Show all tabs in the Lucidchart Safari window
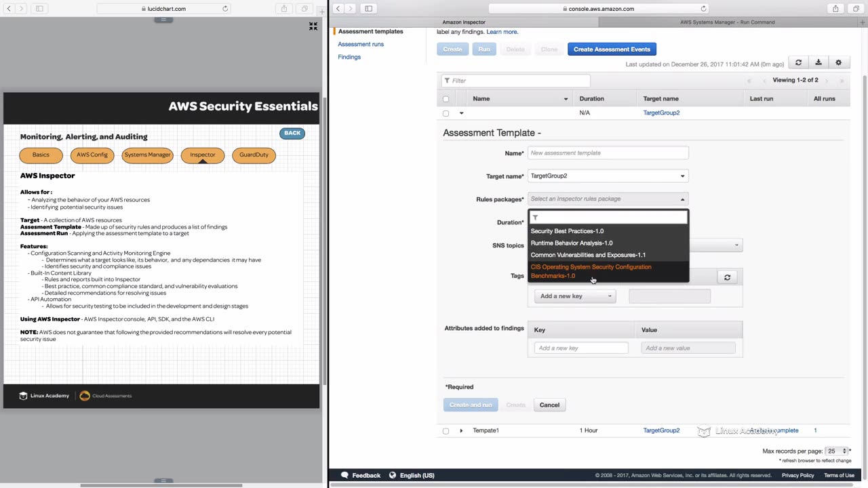This screenshot has height=488, width=868. [304, 9]
